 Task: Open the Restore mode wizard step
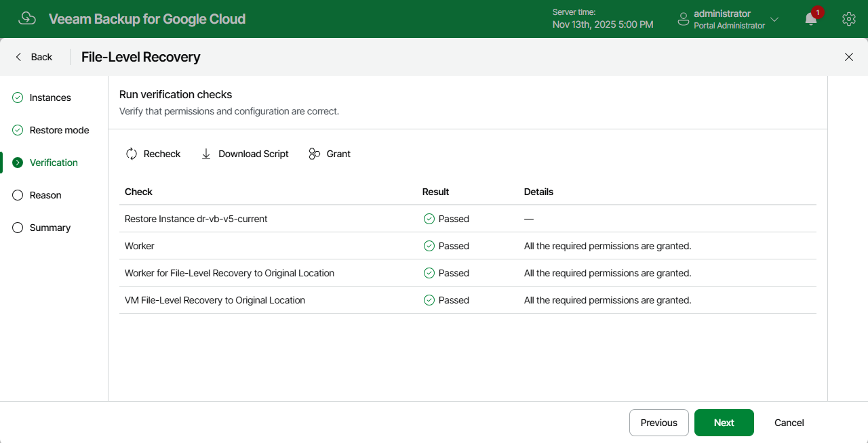[x=59, y=130]
